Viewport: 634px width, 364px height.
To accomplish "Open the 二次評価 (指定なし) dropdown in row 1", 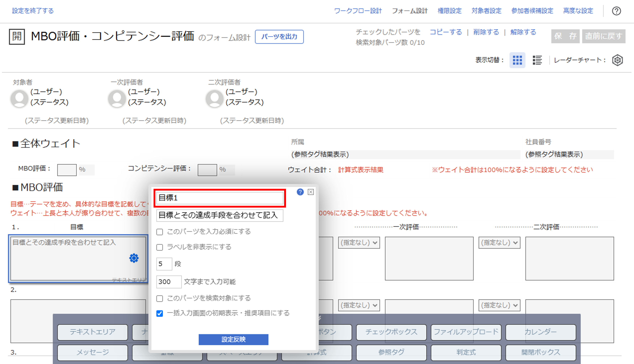I will (499, 242).
